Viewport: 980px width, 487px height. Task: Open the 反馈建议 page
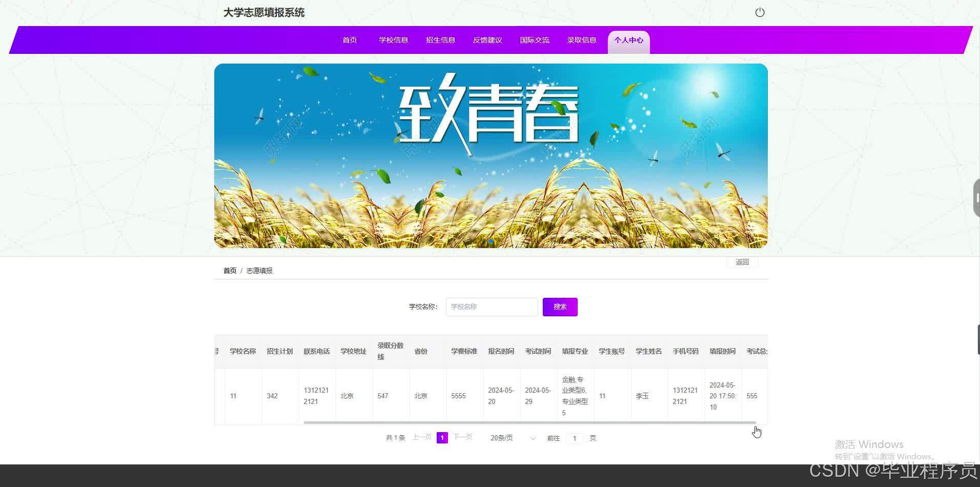(487, 40)
